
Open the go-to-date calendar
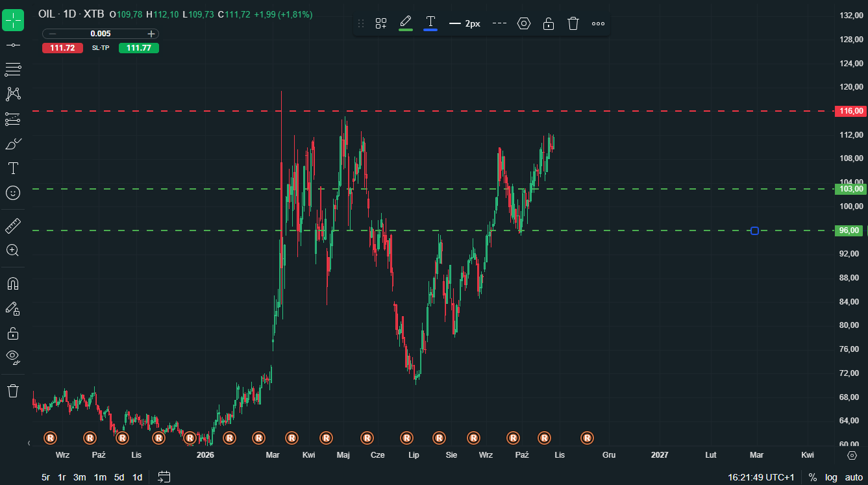(164, 477)
